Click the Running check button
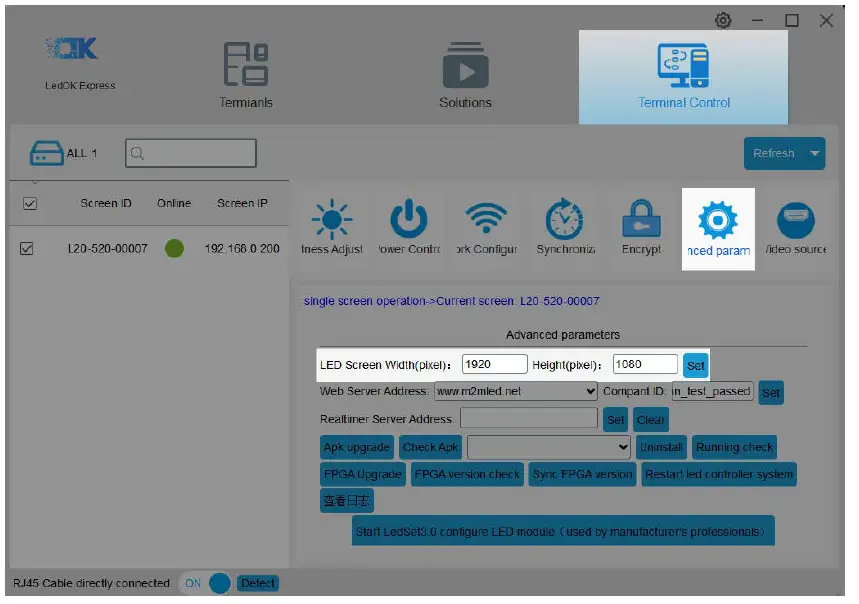Image resolution: width=859 pixels, height=604 pixels. coord(734,447)
